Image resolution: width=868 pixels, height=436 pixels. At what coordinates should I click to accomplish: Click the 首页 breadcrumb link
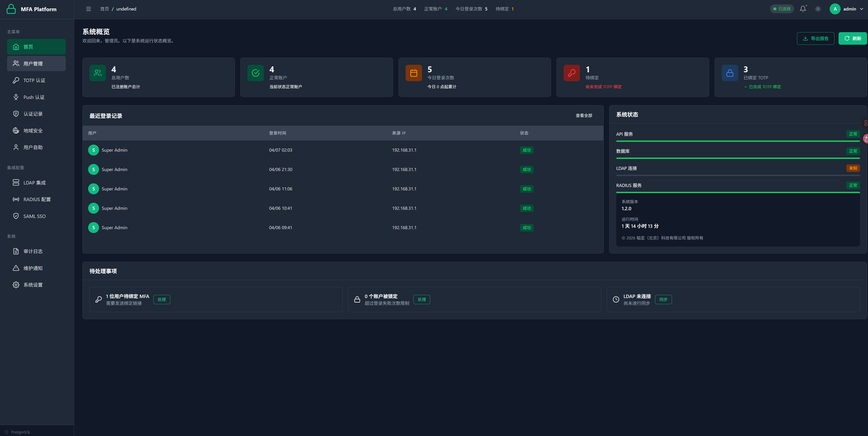(105, 9)
